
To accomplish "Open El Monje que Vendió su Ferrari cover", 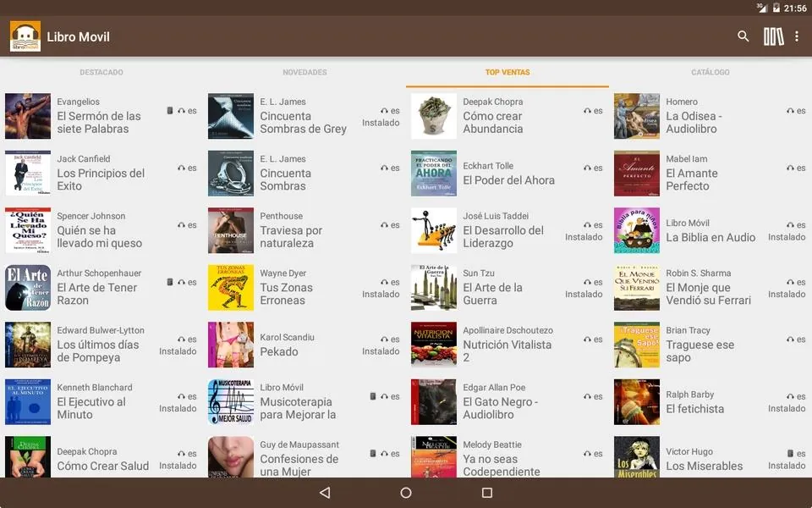I will tap(637, 287).
